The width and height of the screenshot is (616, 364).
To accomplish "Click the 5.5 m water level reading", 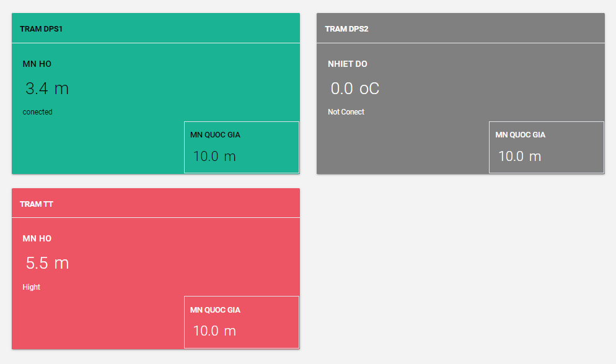I will [47, 263].
